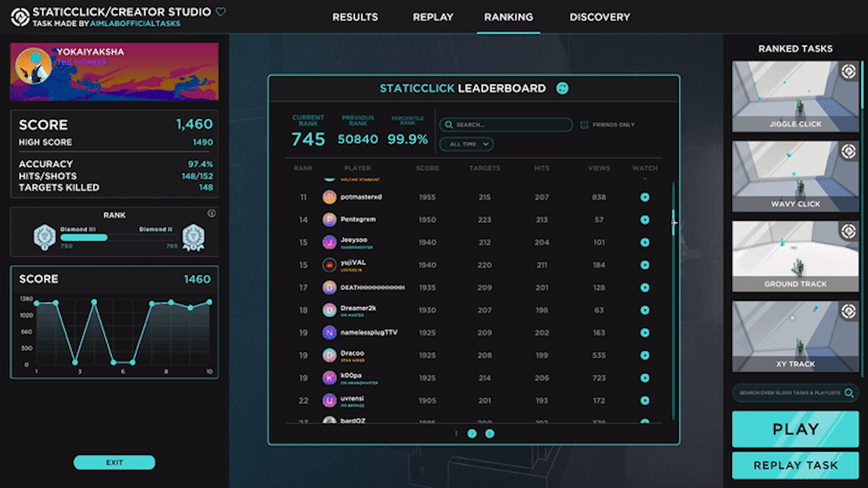Open the Discovery tab
This screenshot has width=868, height=488.
[599, 17]
